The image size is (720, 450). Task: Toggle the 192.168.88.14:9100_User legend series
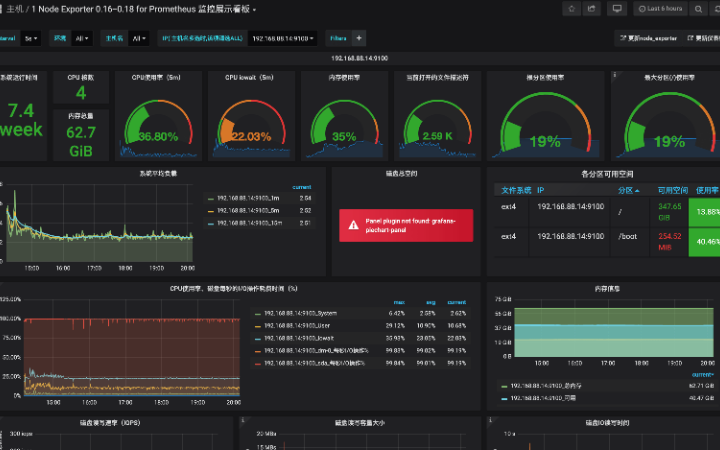[297, 326]
